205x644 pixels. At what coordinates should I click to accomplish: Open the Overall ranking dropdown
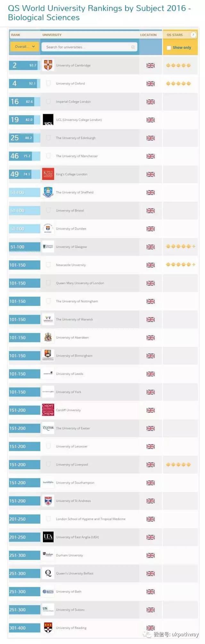pos(25,47)
